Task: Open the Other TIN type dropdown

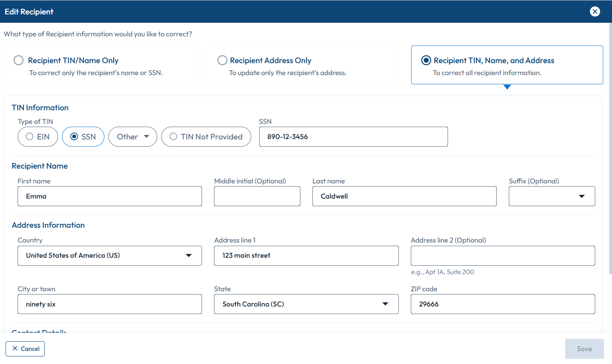Action: (132, 137)
